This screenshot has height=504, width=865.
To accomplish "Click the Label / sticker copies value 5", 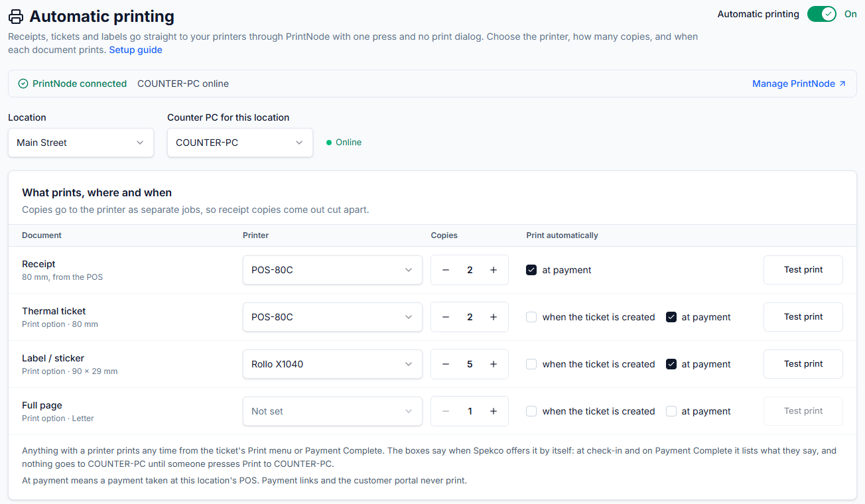I will (x=470, y=364).
